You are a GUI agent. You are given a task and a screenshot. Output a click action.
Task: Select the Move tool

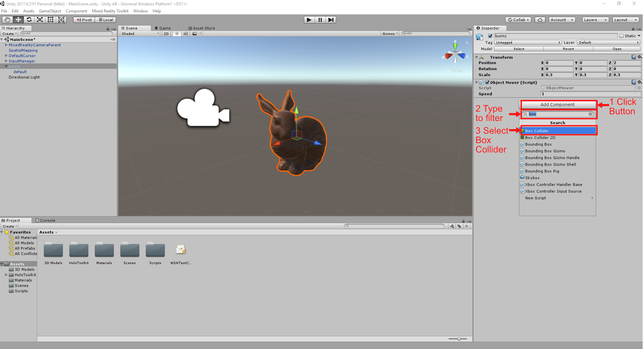click(18, 20)
